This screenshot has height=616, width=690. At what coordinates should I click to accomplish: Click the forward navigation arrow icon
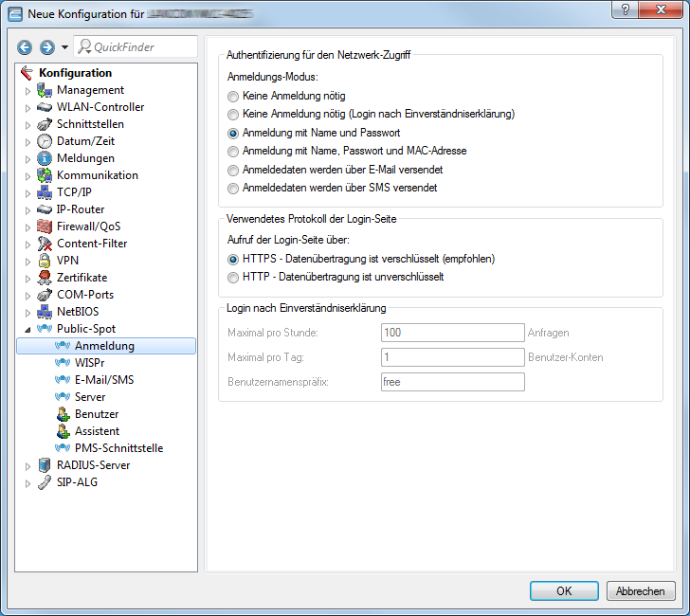pyautogui.click(x=46, y=47)
